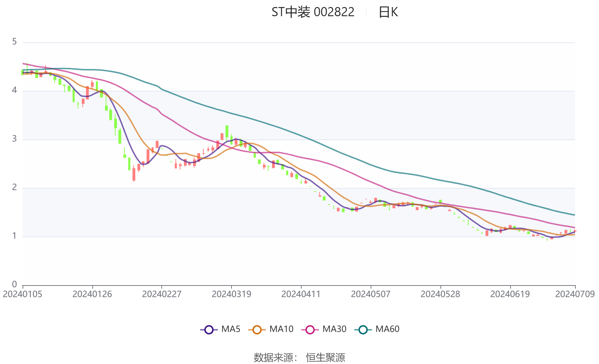
Task: Click the 20240507 x-axis date label
Action: (x=371, y=294)
